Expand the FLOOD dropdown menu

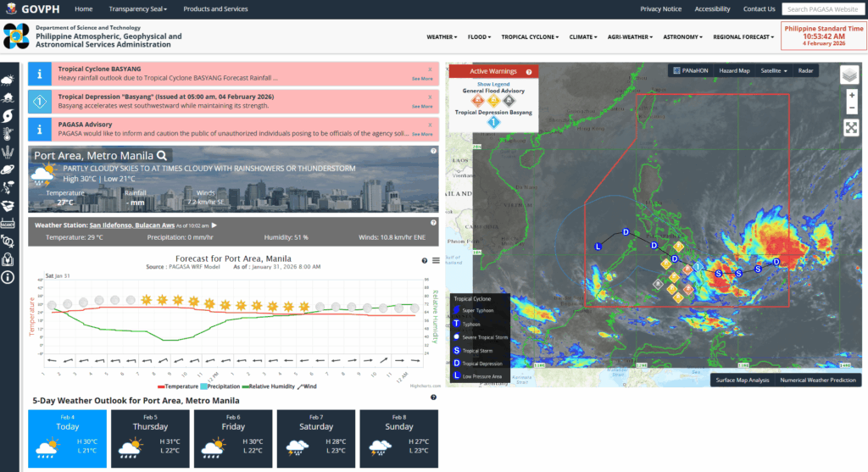click(x=479, y=37)
